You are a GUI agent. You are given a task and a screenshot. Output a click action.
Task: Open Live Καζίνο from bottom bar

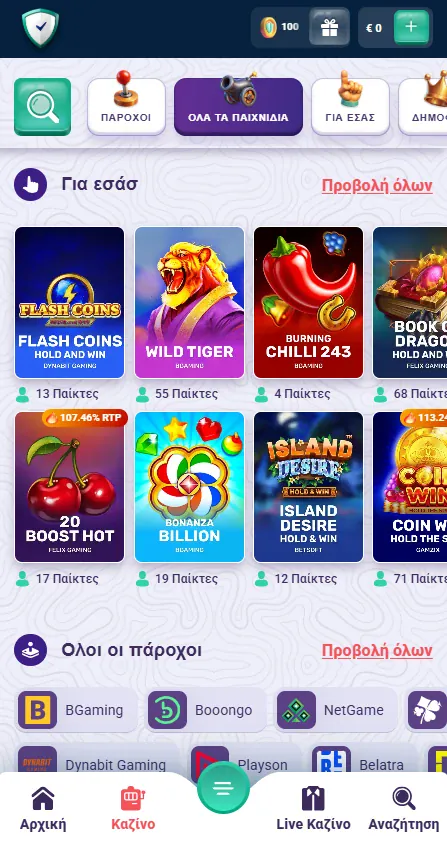tap(313, 808)
